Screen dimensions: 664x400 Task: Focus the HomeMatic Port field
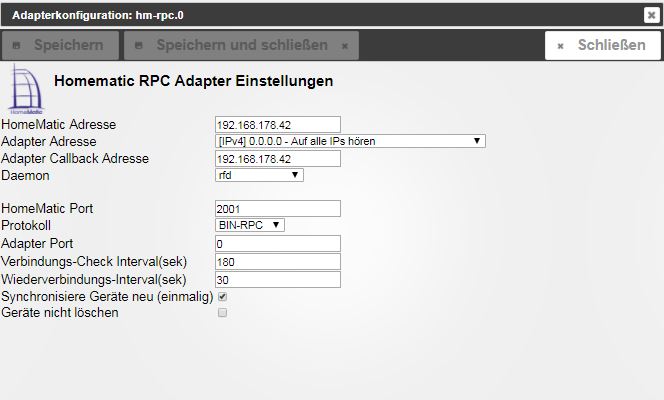click(x=278, y=209)
